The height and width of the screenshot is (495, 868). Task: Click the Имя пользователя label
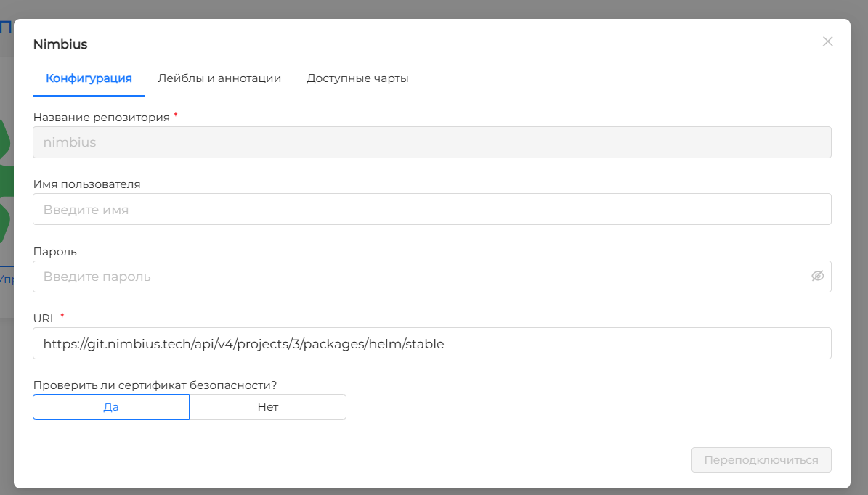click(x=87, y=184)
